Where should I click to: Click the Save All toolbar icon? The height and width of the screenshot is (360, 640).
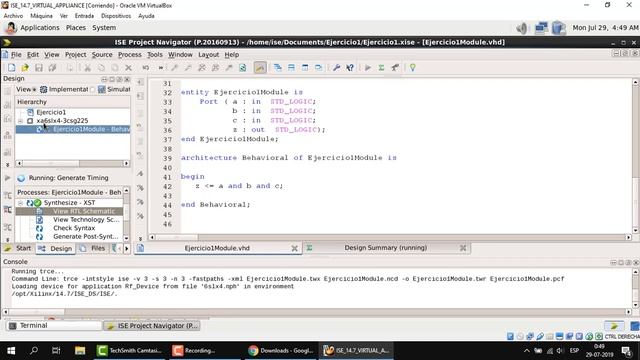pos(52,68)
